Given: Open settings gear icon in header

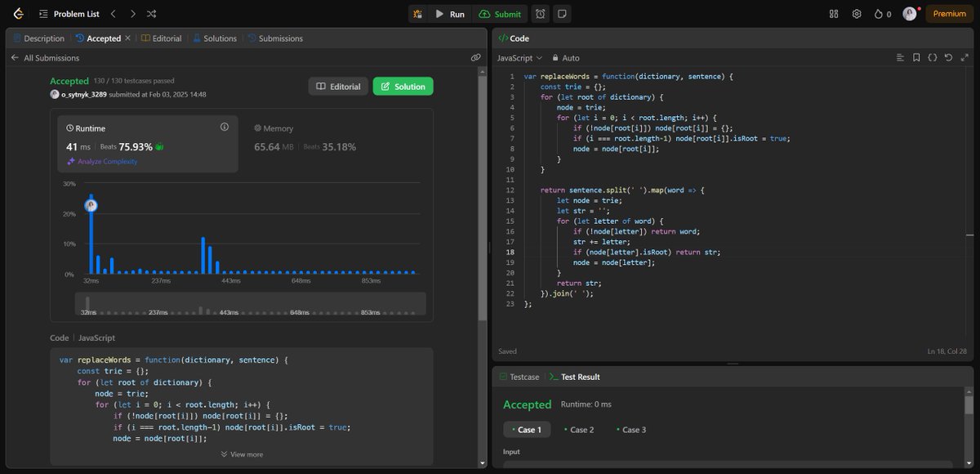Looking at the screenshot, I should tap(857, 14).
